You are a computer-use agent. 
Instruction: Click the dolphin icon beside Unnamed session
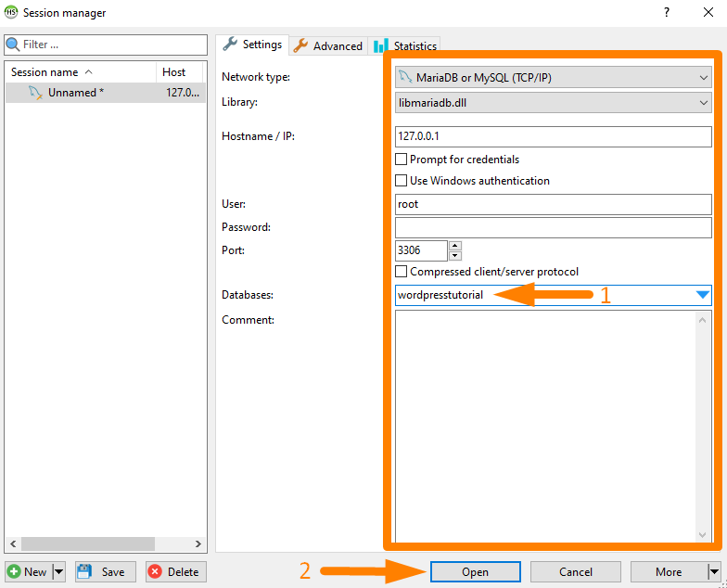click(x=35, y=93)
